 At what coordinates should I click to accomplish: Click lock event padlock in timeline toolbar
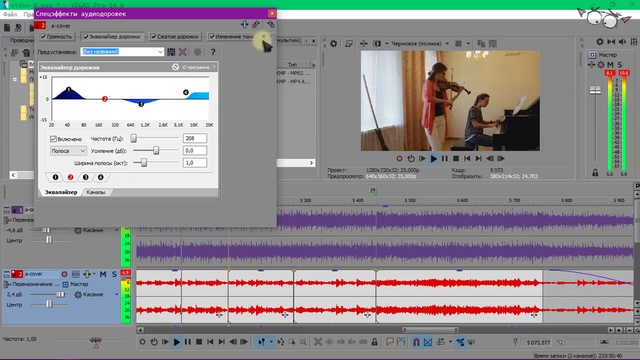pos(375,342)
